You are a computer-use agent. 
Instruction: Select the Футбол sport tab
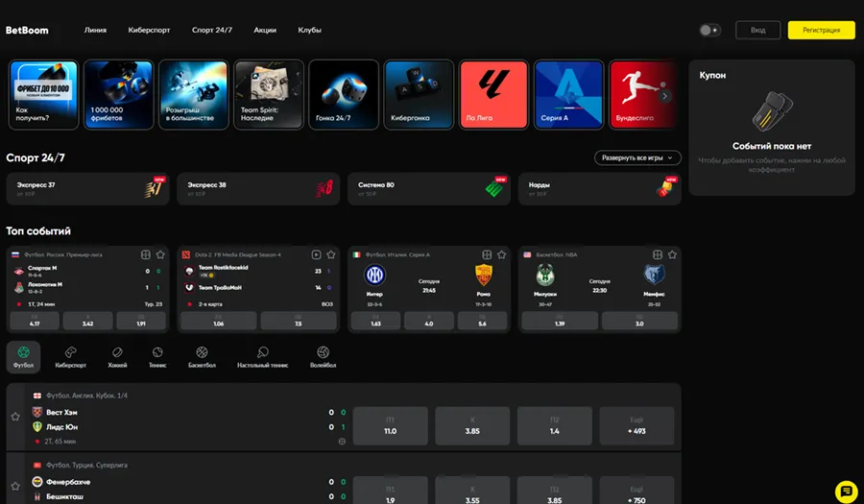tap(24, 357)
